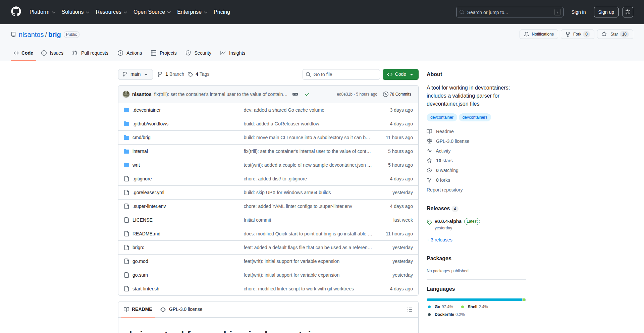Click the Languages color bar
Image resolution: width=644 pixels, height=333 pixels.
(476, 300)
